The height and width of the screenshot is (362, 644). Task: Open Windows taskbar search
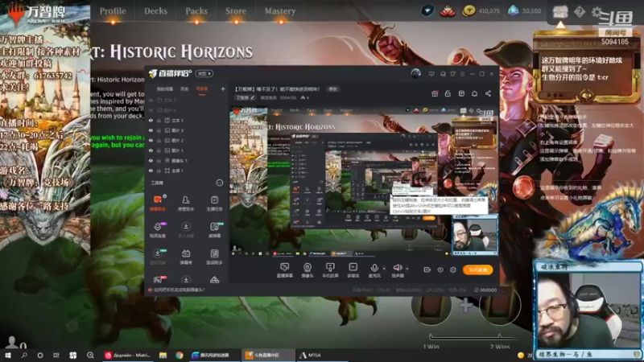click(x=24, y=355)
